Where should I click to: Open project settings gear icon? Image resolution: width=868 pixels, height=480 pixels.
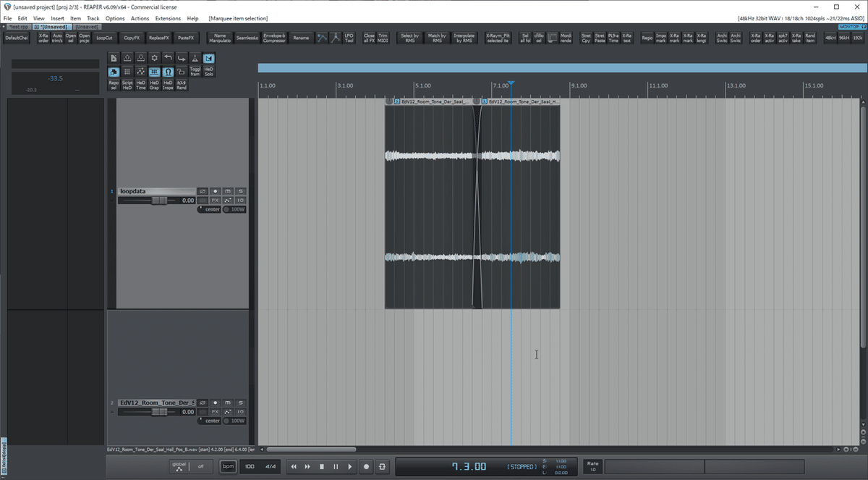pos(154,58)
